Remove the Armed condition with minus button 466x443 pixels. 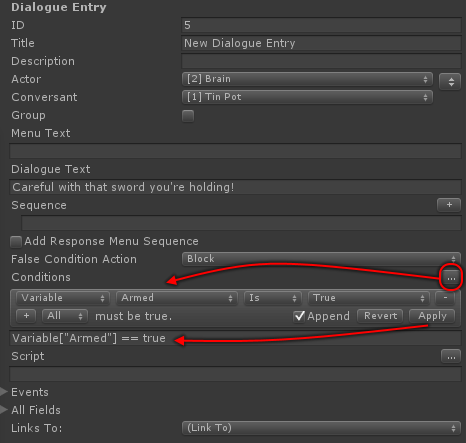click(445, 298)
